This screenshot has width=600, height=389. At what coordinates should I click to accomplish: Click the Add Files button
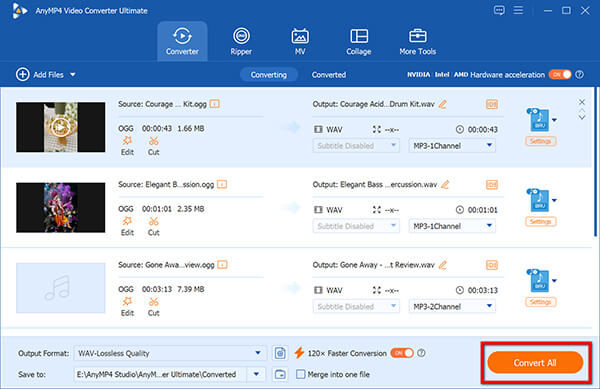40,75
